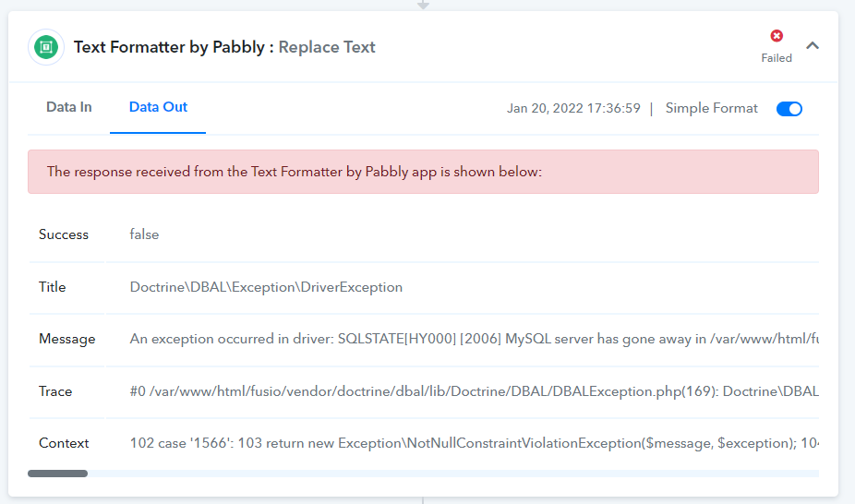Click the false value
The height and width of the screenshot is (504, 855).
[x=144, y=234]
